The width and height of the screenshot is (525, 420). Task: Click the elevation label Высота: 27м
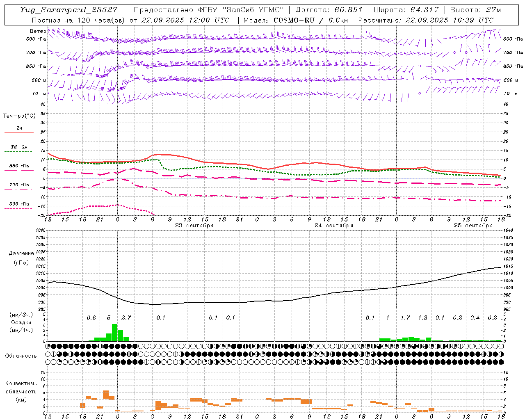(475, 10)
